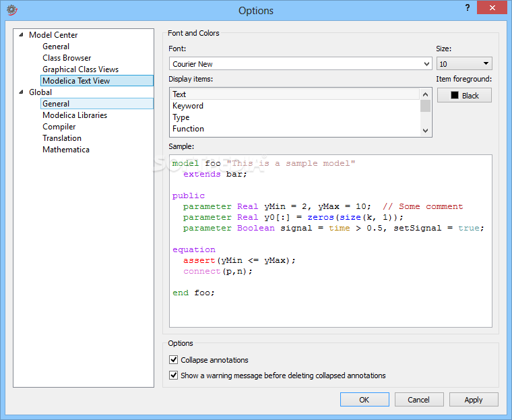The height and width of the screenshot is (420, 512).
Task: Select General under Model Center
Action: pyautogui.click(x=56, y=47)
